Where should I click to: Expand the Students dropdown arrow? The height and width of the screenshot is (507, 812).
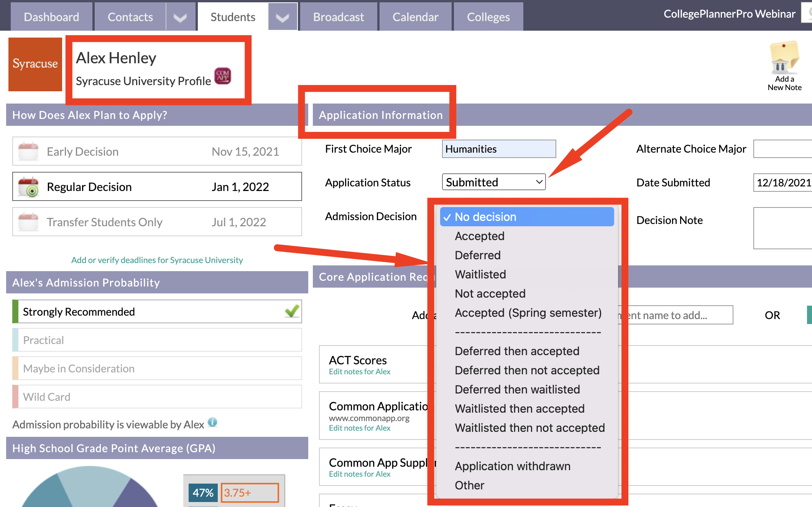[283, 17]
